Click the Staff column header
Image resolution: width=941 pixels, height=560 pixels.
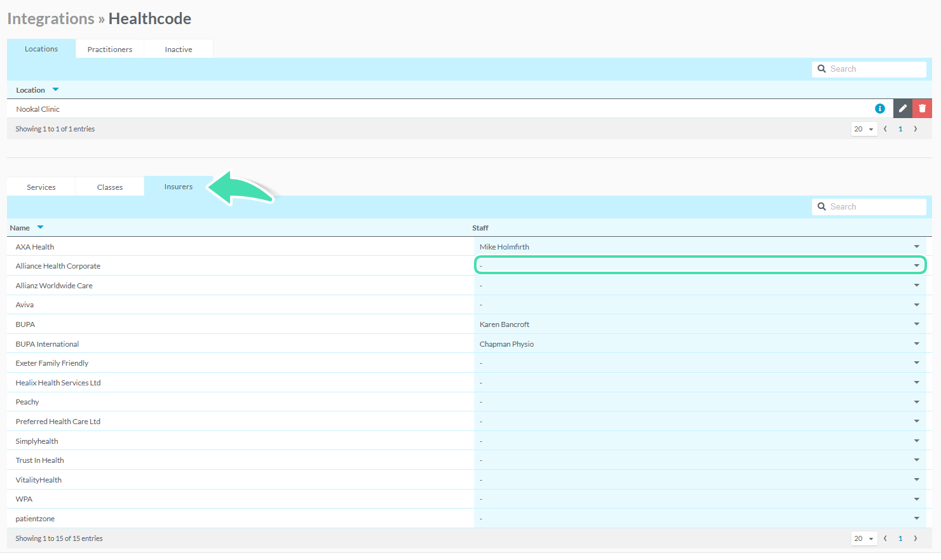(x=480, y=228)
